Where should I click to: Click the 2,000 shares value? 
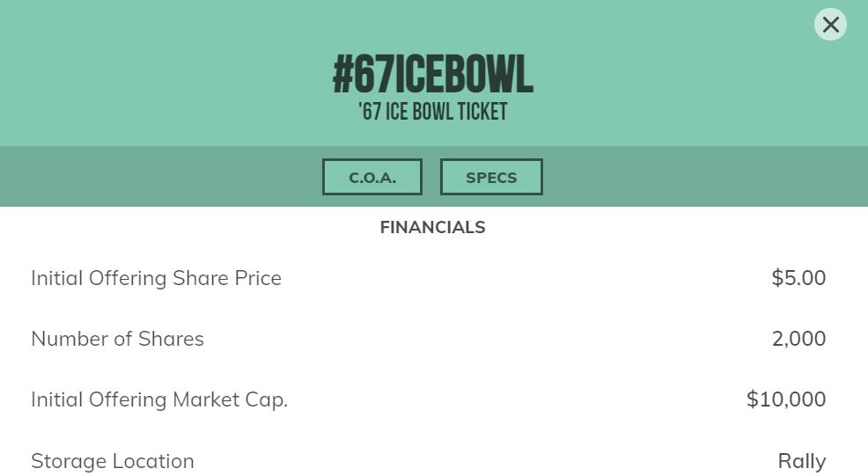[x=798, y=339]
